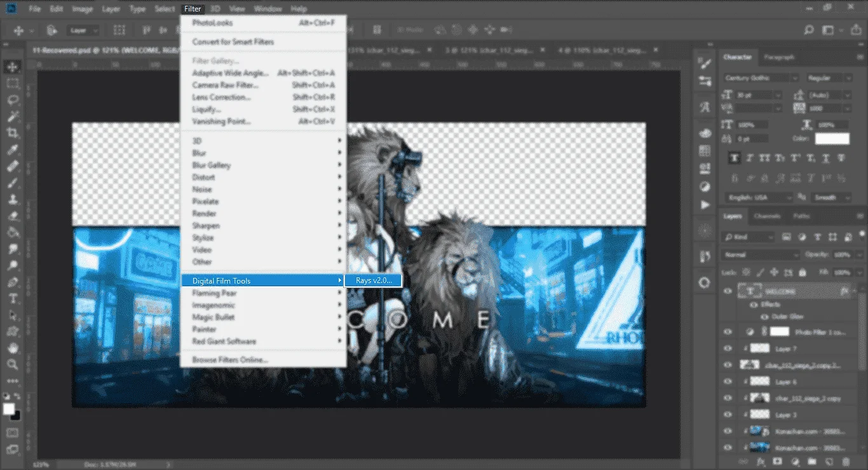868x470 pixels.
Task: Click Rays v2.0... in the submenu
Action: 373,280
